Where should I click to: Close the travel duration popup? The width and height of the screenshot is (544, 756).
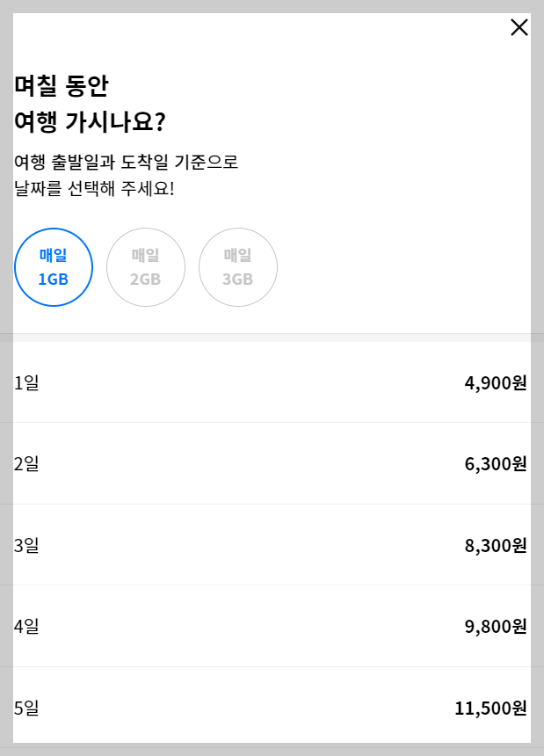click(x=519, y=27)
